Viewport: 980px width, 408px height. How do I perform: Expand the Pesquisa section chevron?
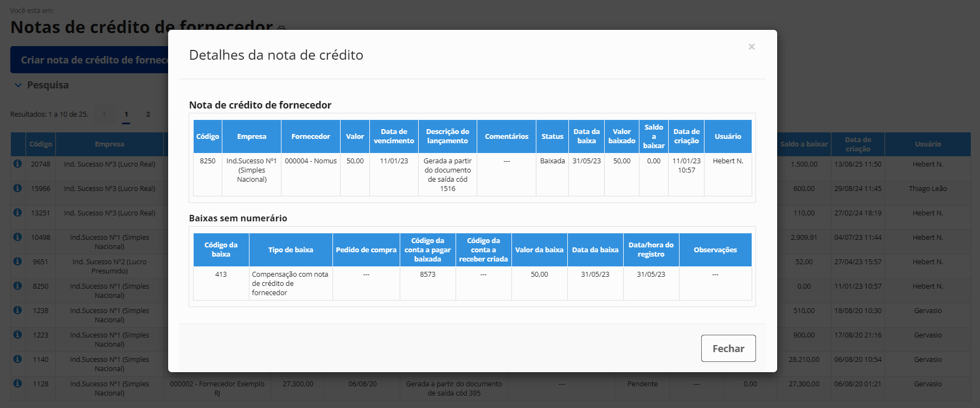click(x=18, y=85)
